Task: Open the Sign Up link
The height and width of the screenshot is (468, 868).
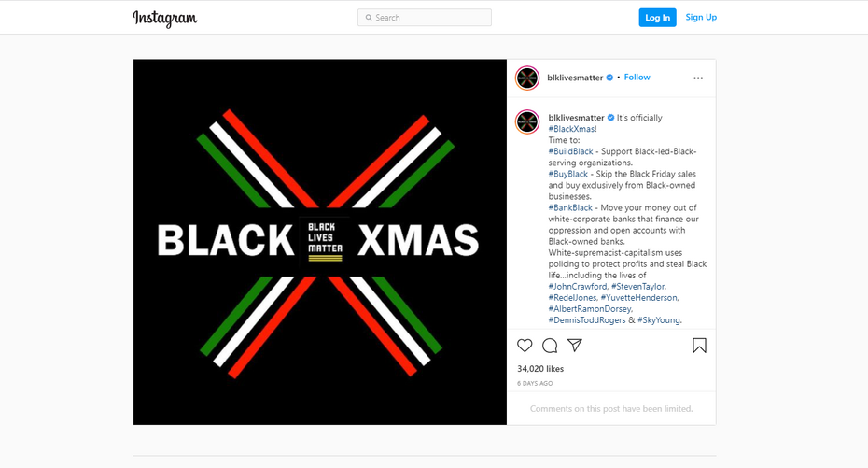Action: 701,17
